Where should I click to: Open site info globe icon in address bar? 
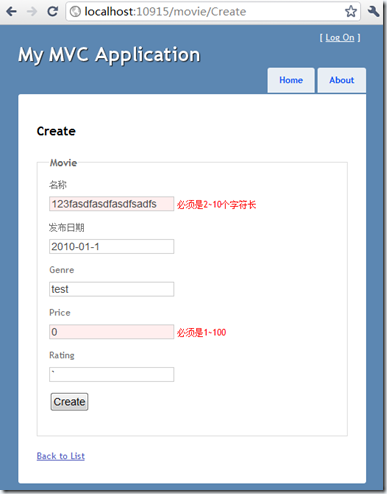(75, 12)
